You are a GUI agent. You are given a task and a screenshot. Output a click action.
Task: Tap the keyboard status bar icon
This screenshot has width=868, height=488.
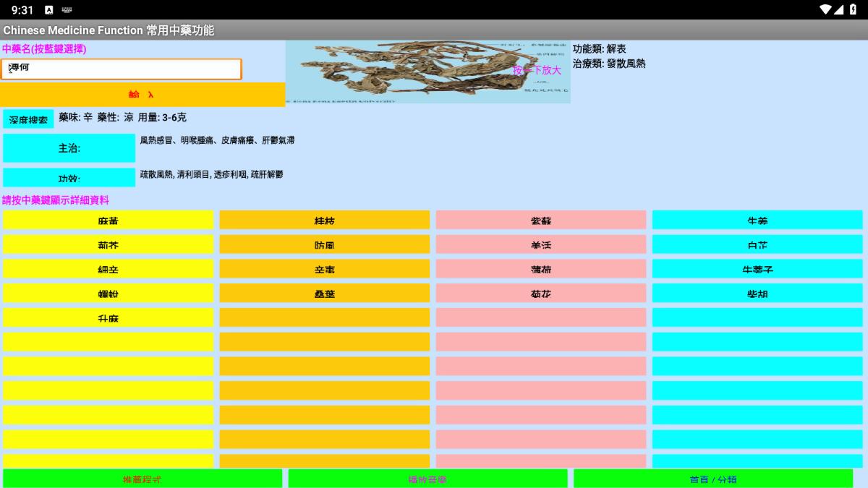point(67,10)
